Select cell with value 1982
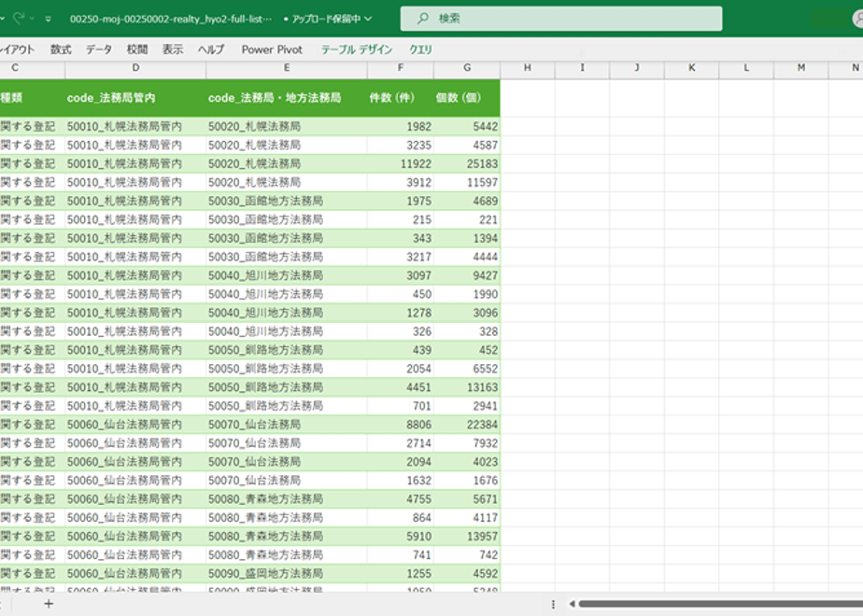 click(400, 127)
